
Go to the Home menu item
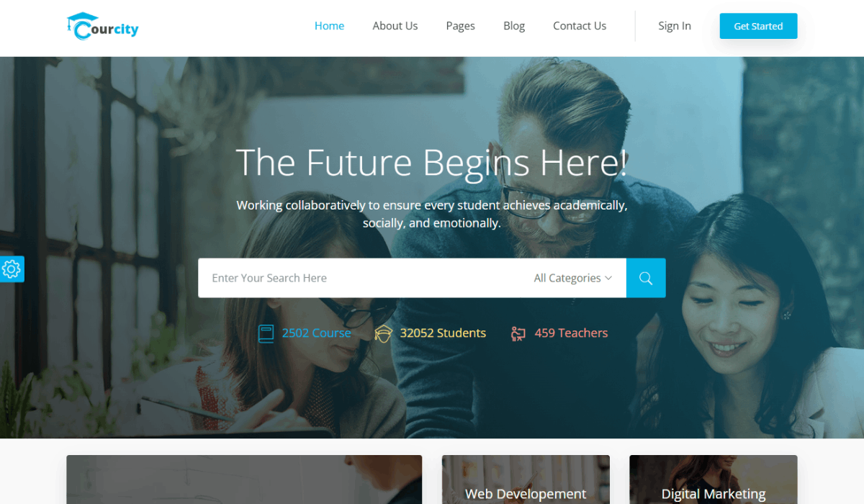pos(329,26)
